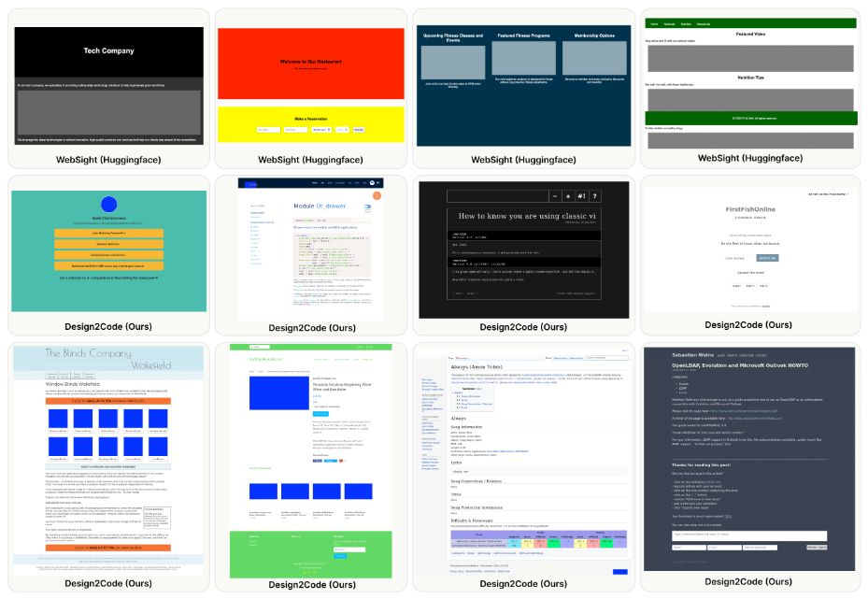Viewport: 868px width, 599px height.
Task: Click the '~' icon in the vi page toolbar
Action: point(554,196)
